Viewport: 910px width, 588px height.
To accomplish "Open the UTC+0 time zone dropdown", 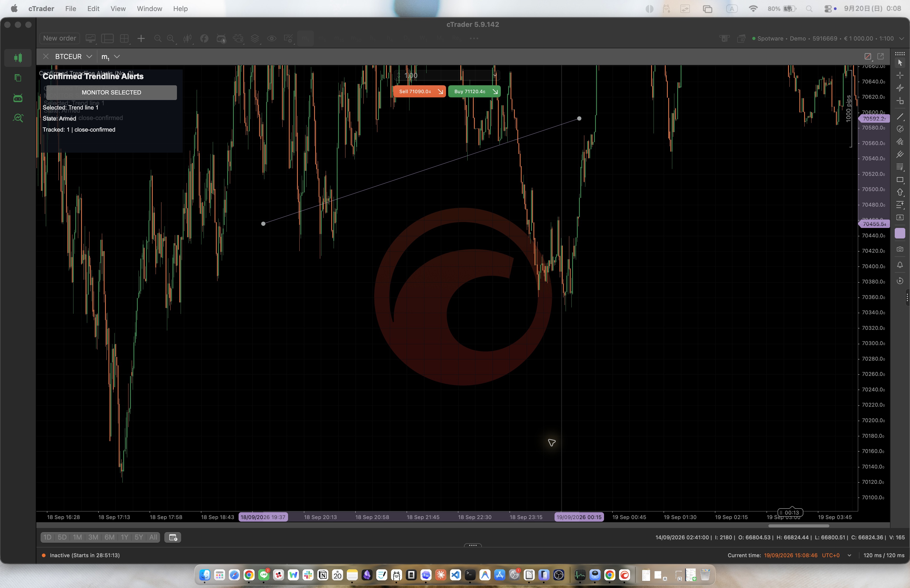I will point(849,555).
